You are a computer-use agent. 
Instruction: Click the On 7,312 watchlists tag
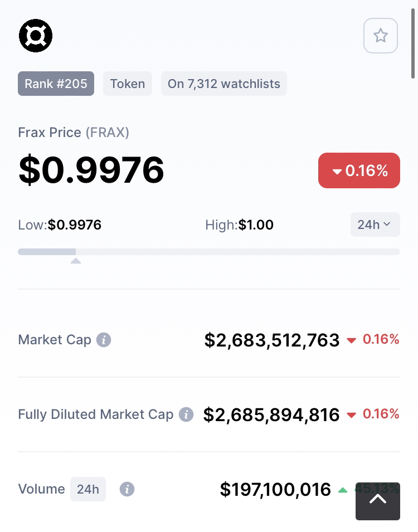pos(224,84)
